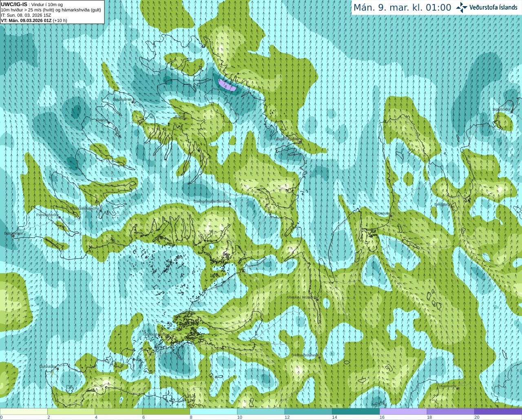This screenshot has height=420, width=522.
Task: Pick the light yellow-green 2–4 legend swatch
Action: (x=71, y=411)
